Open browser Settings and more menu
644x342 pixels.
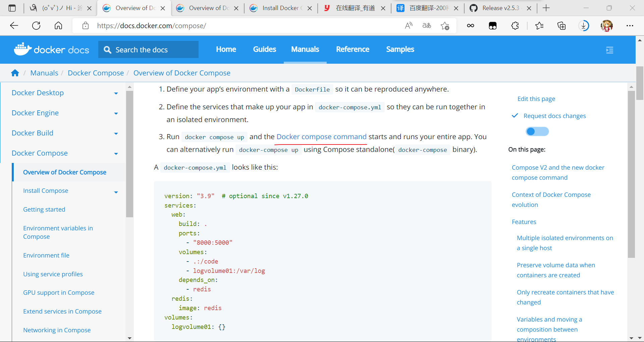pos(630,26)
